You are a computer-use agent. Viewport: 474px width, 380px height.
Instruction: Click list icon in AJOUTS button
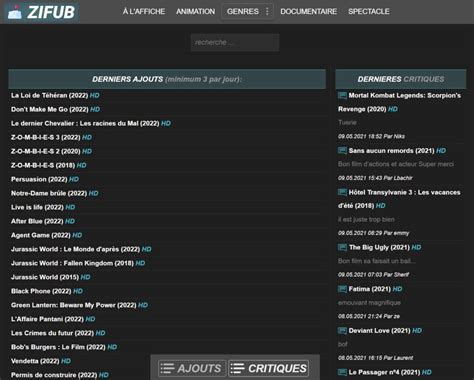[167, 369]
